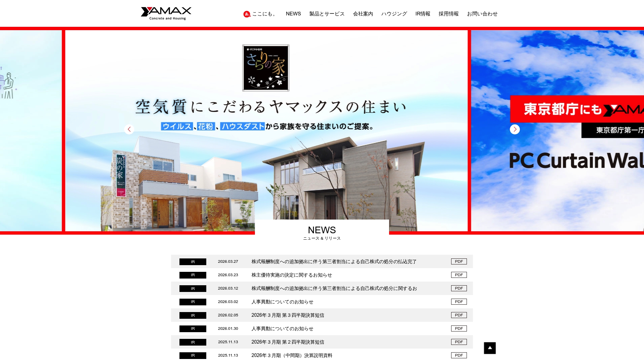The width and height of the screenshot is (644, 362).
Task: Open the 採用情報 menu
Action: coord(448,14)
